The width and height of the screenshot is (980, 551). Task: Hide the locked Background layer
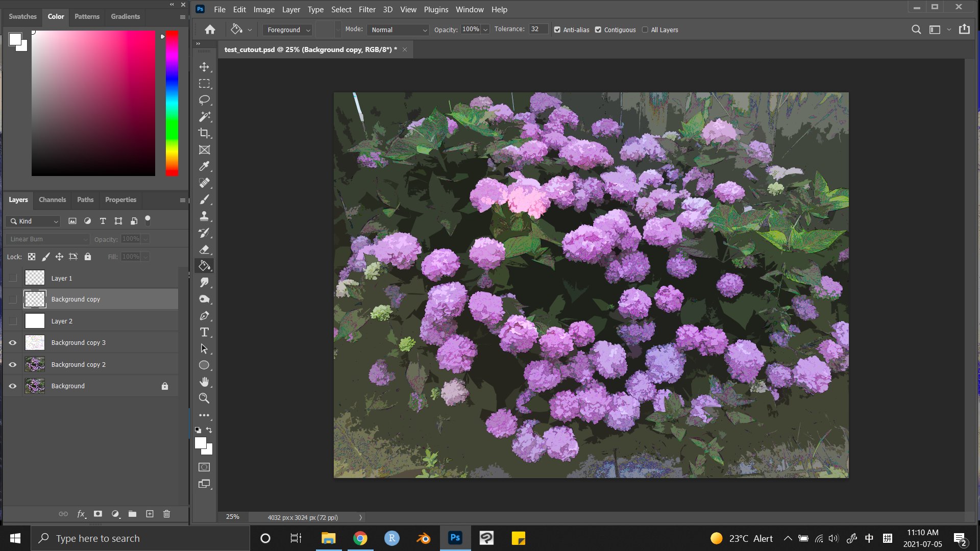(13, 386)
